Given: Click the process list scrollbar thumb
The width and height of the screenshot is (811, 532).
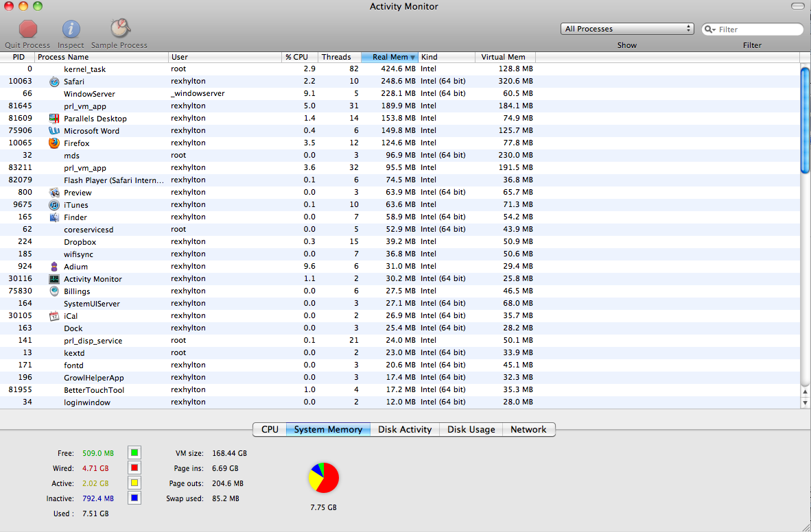Looking at the screenshot, I should [805, 121].
